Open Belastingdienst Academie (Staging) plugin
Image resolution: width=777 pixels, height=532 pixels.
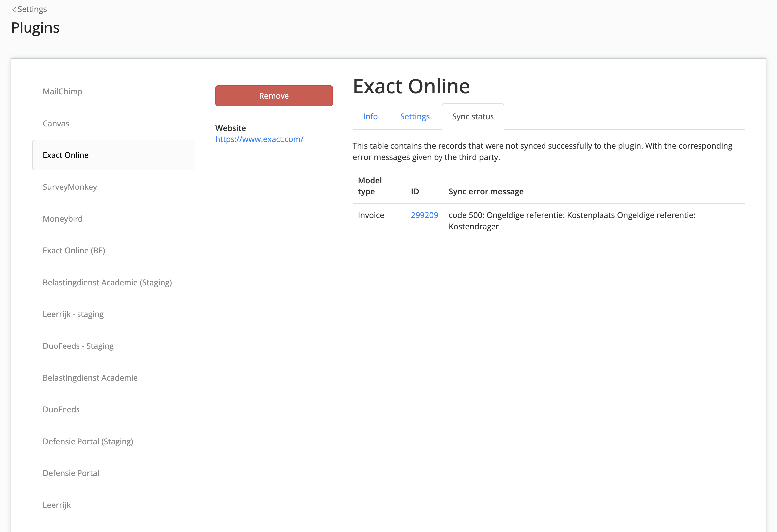pyautogui.click(x=107, y=282)
